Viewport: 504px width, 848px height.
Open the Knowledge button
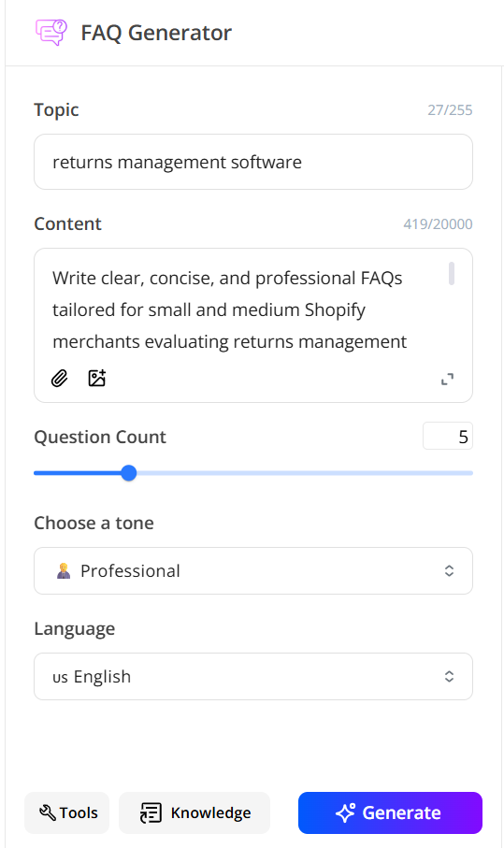tap(194, 812)
